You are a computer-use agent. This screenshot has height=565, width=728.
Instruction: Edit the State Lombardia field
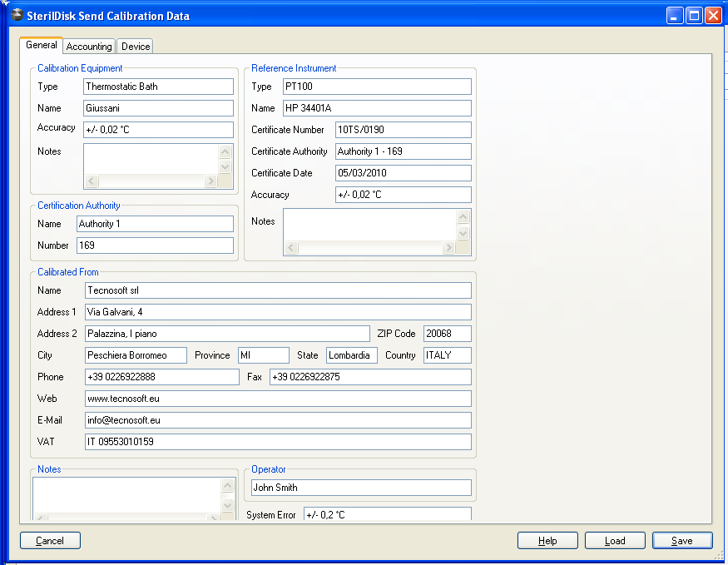pos(352,355)
